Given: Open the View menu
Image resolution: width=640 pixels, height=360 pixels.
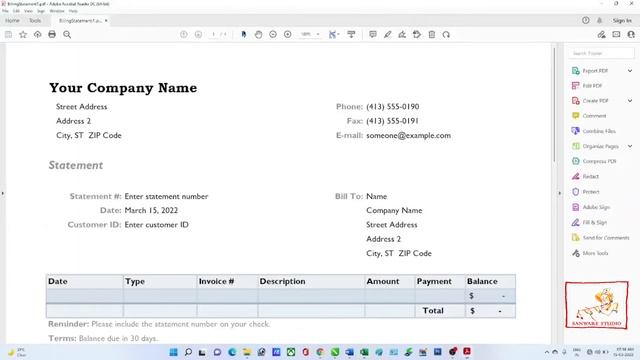Looking at the screenshot, I should click(28, 11).
